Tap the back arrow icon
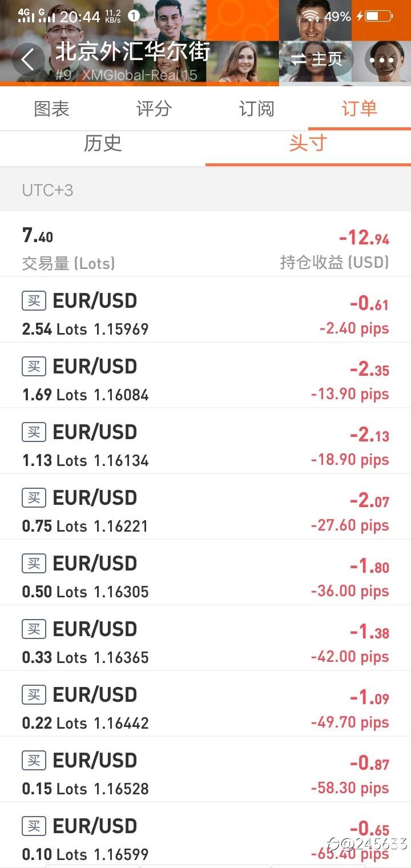Image resolution: width=411 pixels, height=868 pixels. tap(28, 59)
